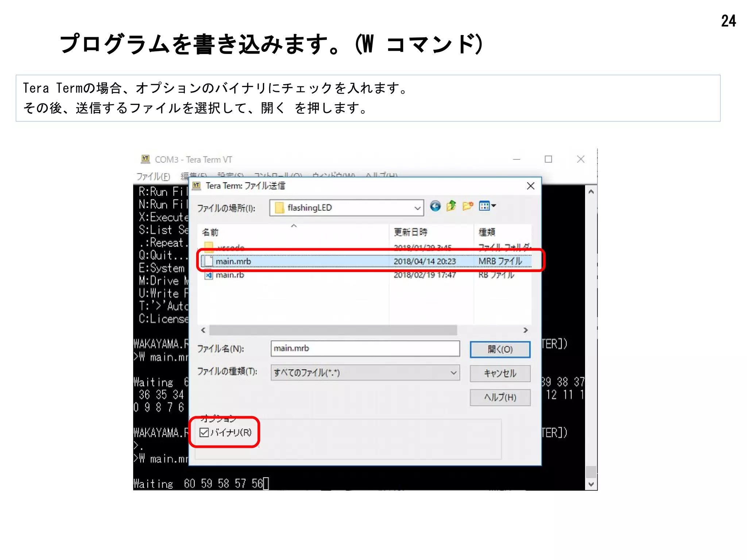
Task: Click the キャンセル cancel button
Action: pos(500,373)
